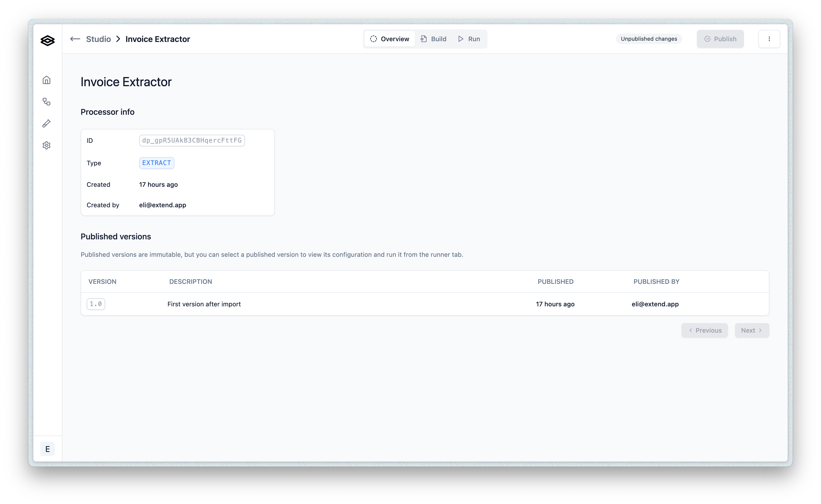Open the Settings gear sidebar icon

[x=46, y=145]
